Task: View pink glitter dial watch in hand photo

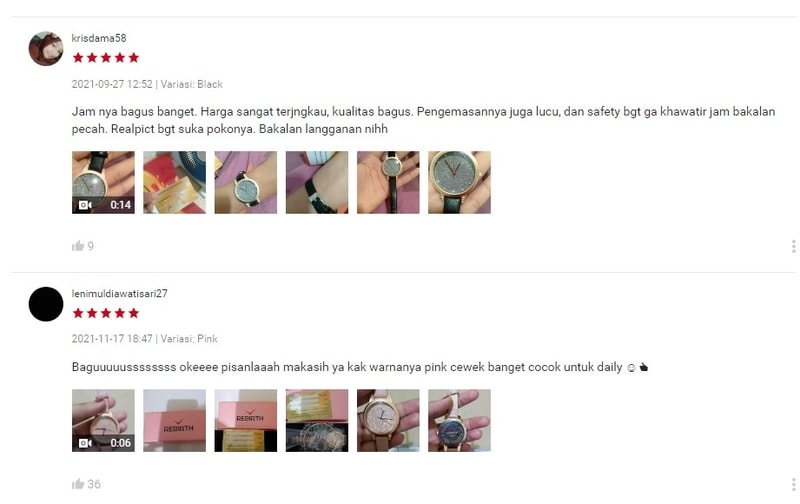Action: click(388, 420)
